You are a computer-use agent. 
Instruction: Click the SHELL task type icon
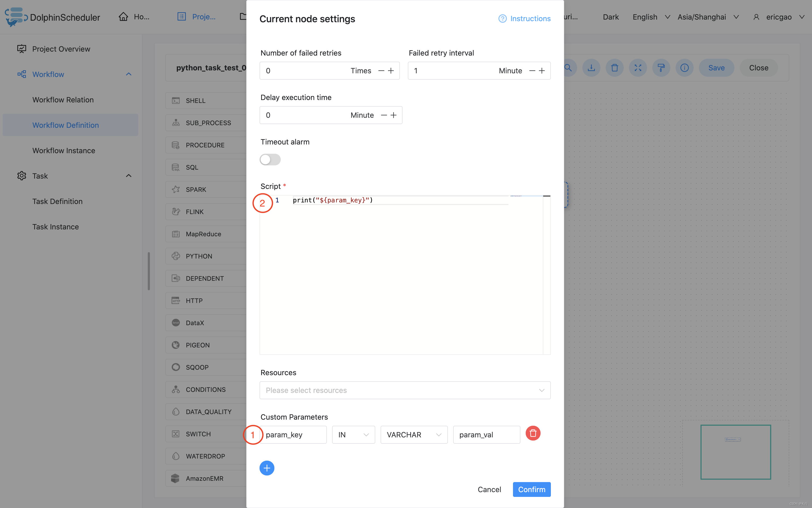pos(176,100)
